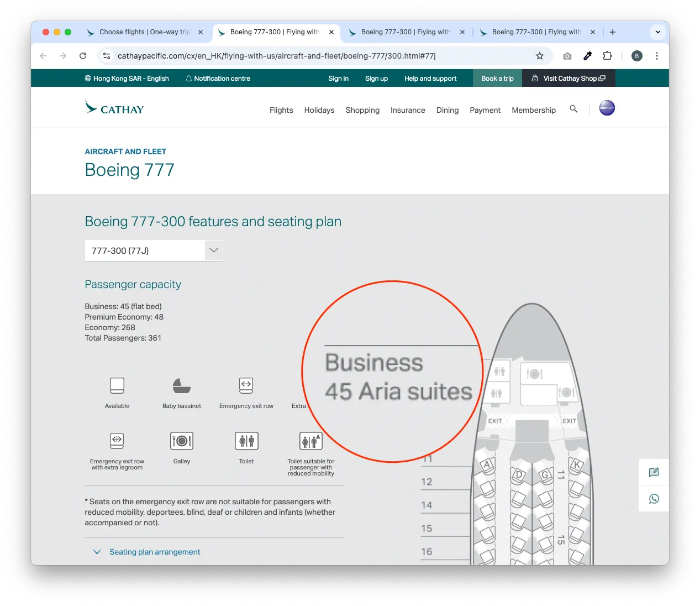Open the Hong Kong SAR - English selector
Viewport: 700px width, 606px height.
pyautogui.click(x=127, y=79)
